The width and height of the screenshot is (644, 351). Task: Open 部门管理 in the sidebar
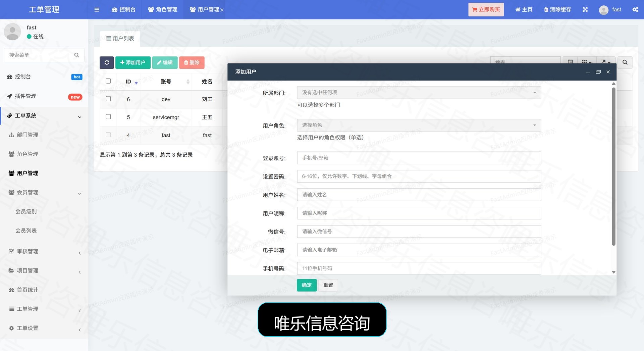point(44,135)
